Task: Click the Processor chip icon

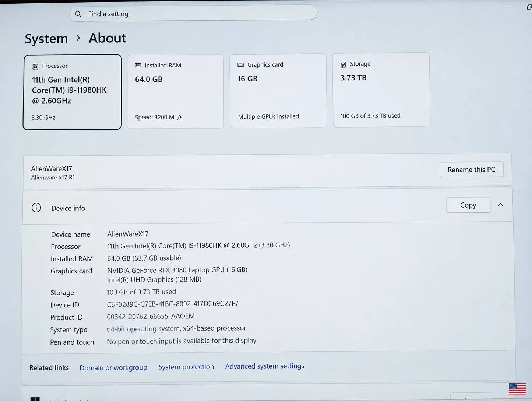Action: (x=35, y=67)
